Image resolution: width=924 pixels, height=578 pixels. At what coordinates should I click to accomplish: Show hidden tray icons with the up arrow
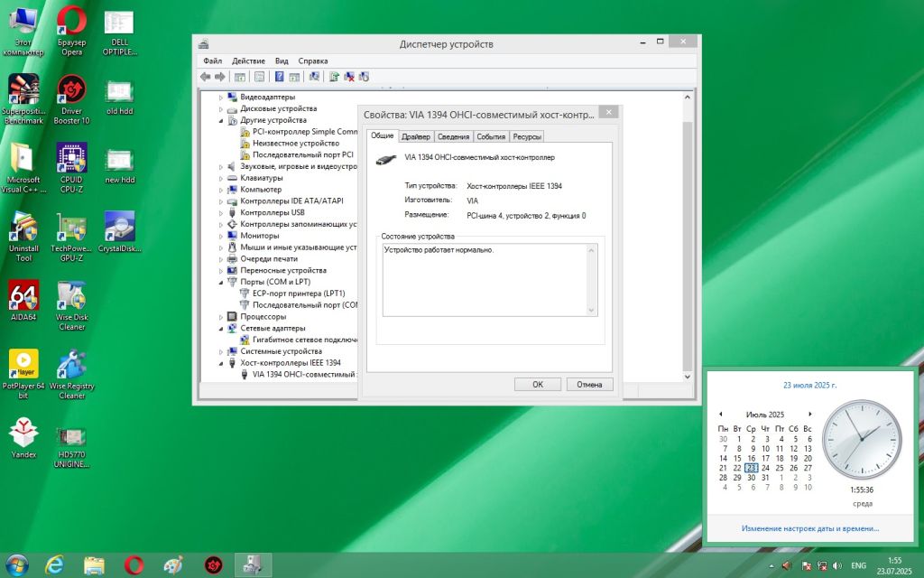(772, 566)
